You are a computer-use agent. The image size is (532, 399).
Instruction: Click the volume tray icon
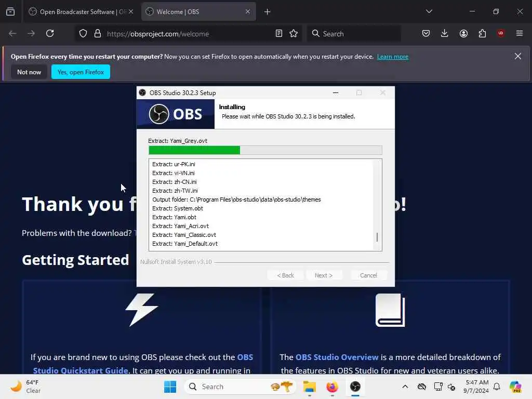coord(451,387)
